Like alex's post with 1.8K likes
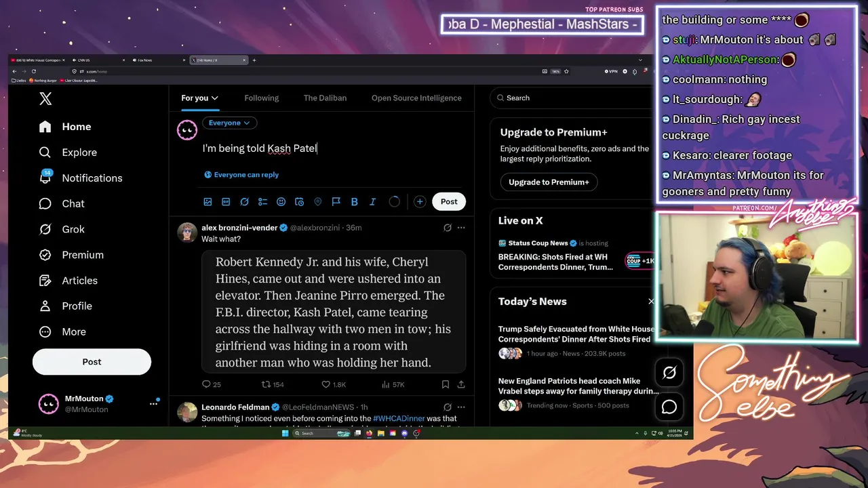The image size is (868, 488). click(334, 384)
